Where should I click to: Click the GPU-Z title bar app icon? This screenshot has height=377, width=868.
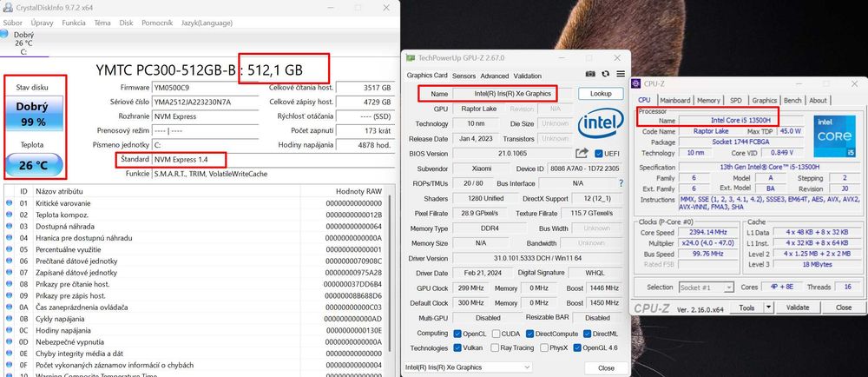(411, 57)
